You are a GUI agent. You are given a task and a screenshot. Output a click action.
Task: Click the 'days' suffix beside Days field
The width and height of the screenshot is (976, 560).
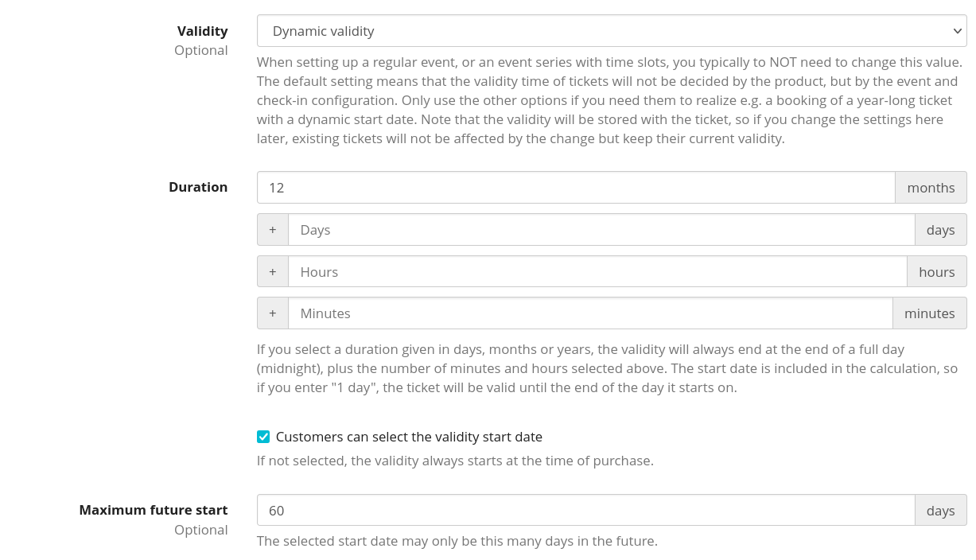click(940, 230)
